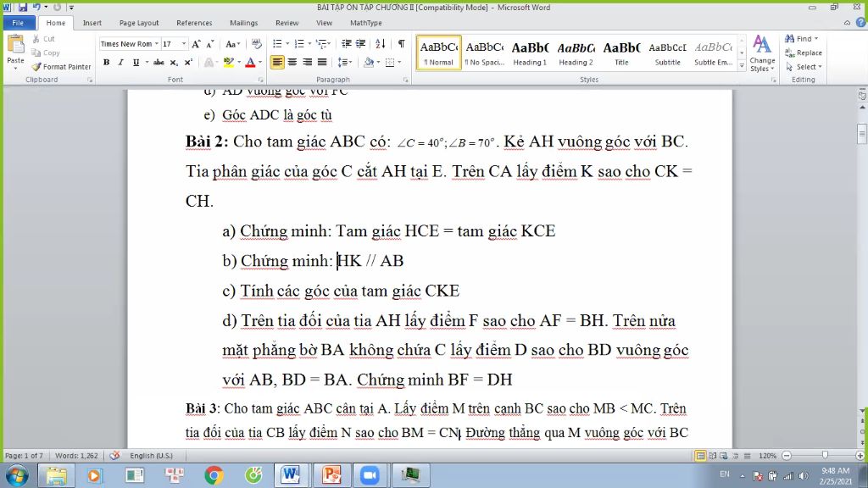The width and height of the screenshot is (868, 488).
Task: Open the font size dropdown
Action: coord(184,44)
